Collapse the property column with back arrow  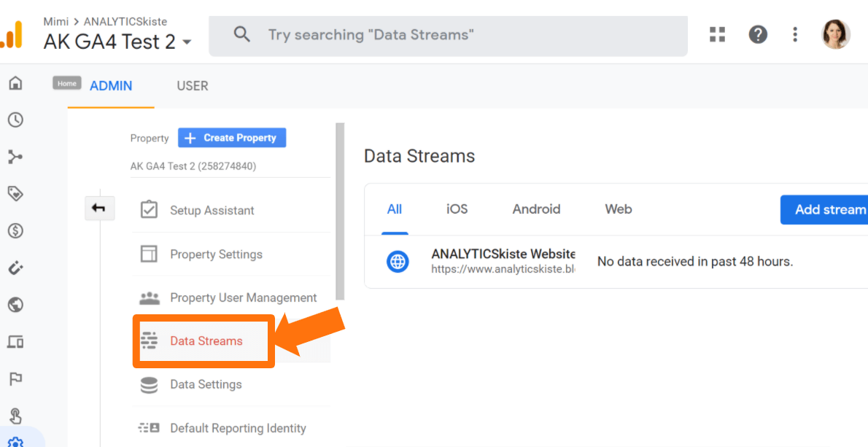click(98, 209)
